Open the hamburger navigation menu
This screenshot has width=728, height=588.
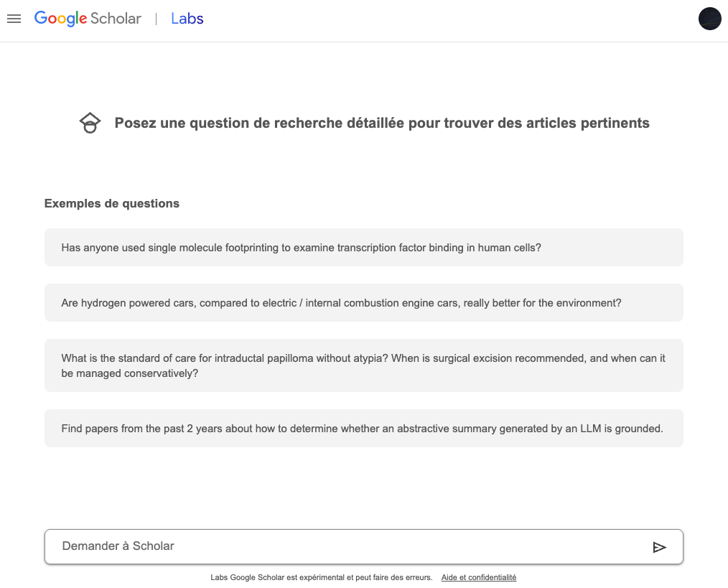(x=14, y=19)
